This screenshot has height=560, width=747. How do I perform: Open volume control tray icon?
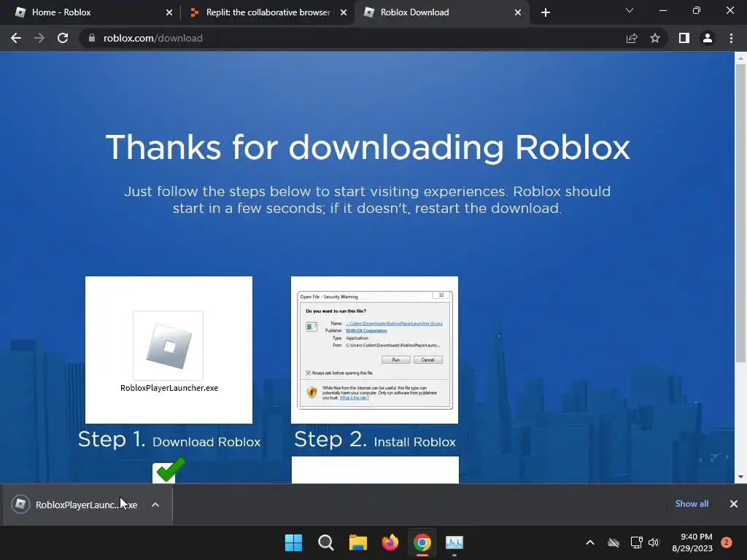click(654, 542)
